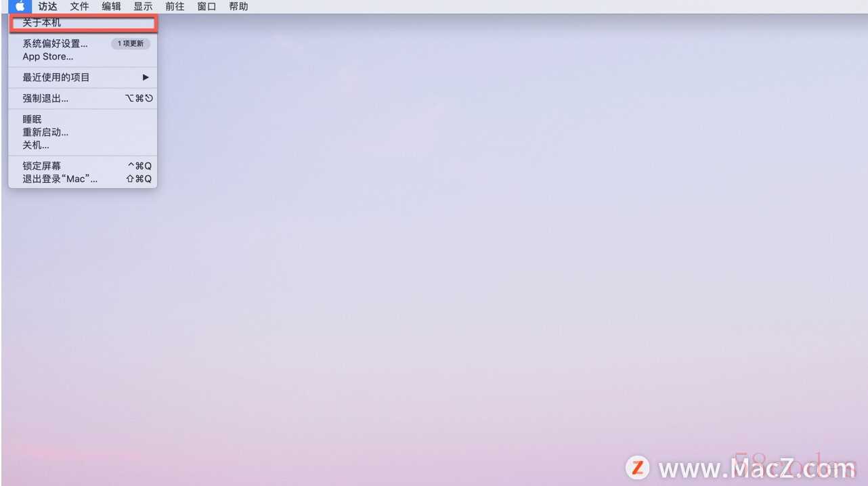Open the 窗口 menu in menu bar

[207, 7]
